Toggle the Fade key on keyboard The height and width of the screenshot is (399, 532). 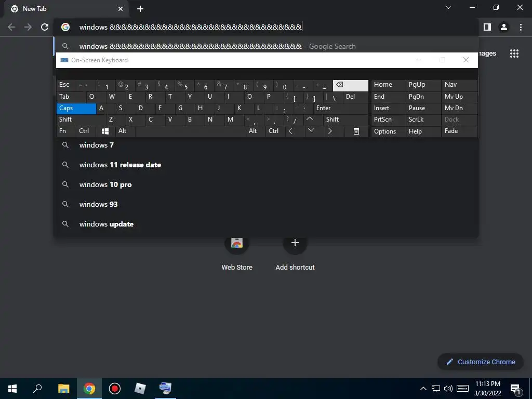coord(459,131)
